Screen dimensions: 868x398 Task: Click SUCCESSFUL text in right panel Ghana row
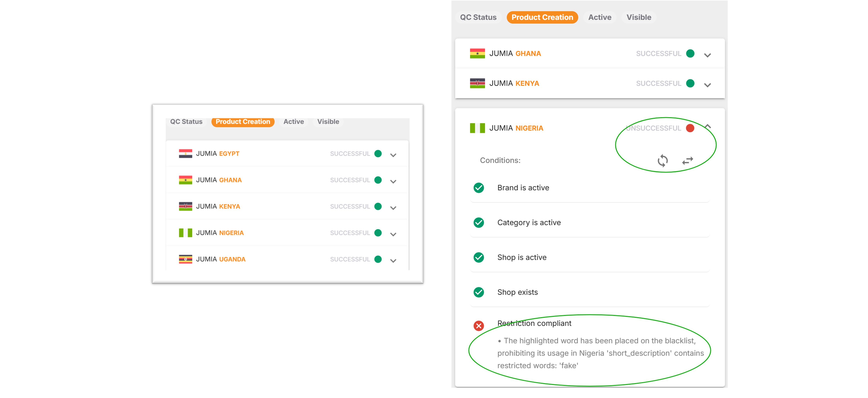point(658,54)
